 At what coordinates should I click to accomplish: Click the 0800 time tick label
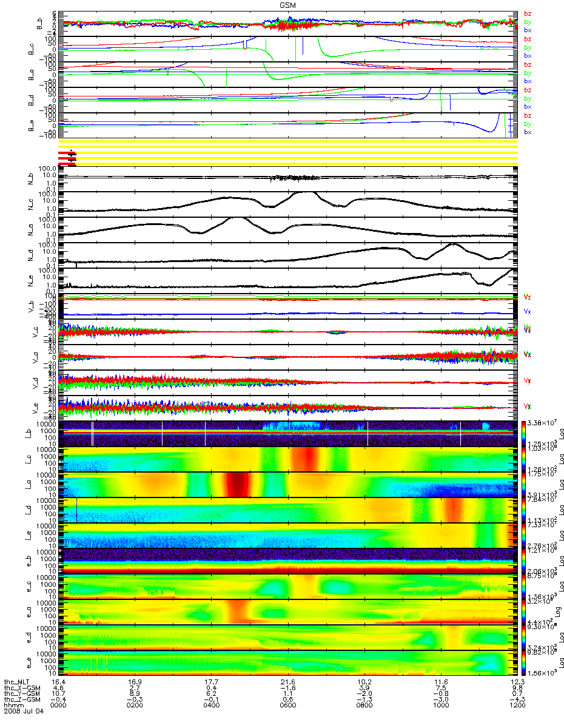(364, 706)
